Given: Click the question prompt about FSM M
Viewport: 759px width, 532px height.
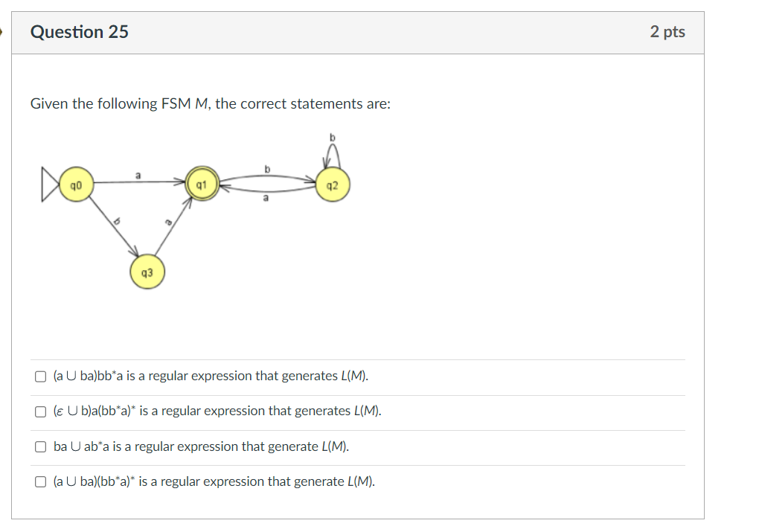Looking at the screenshot, I should coord(211,103).
